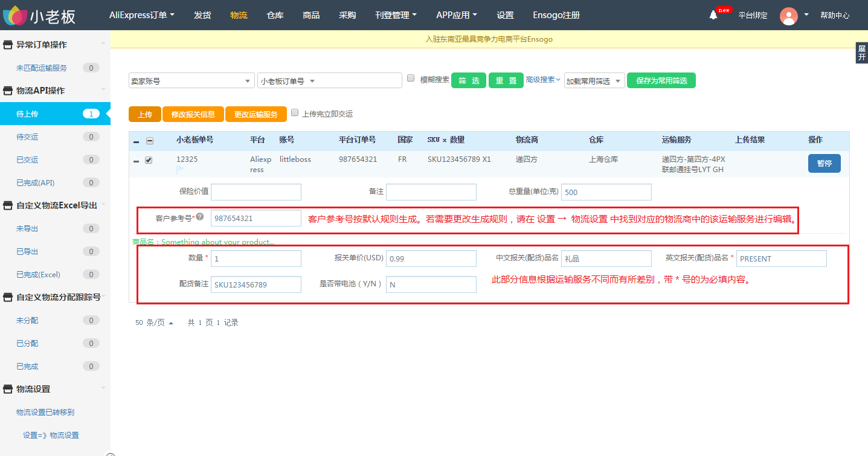Click the 英文报关品名 field showing PRESENT
This screenshot has height=456, width=868.
782,259
